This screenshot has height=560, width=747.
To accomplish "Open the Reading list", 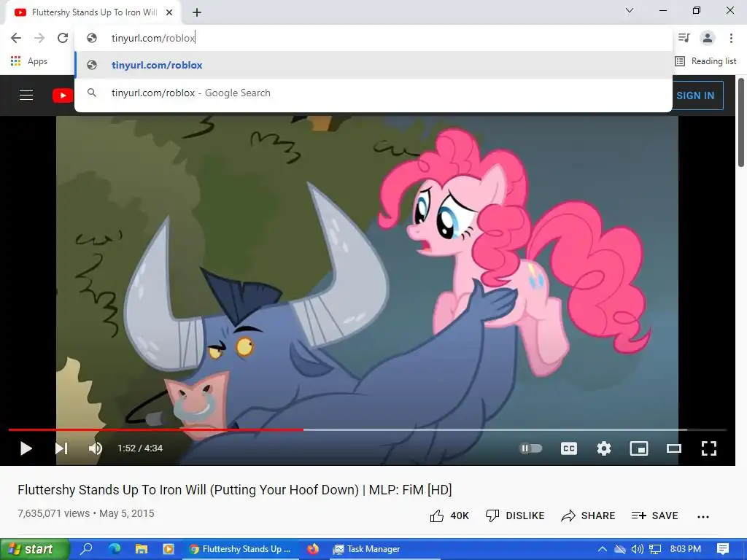I will [x=705, y=61].
